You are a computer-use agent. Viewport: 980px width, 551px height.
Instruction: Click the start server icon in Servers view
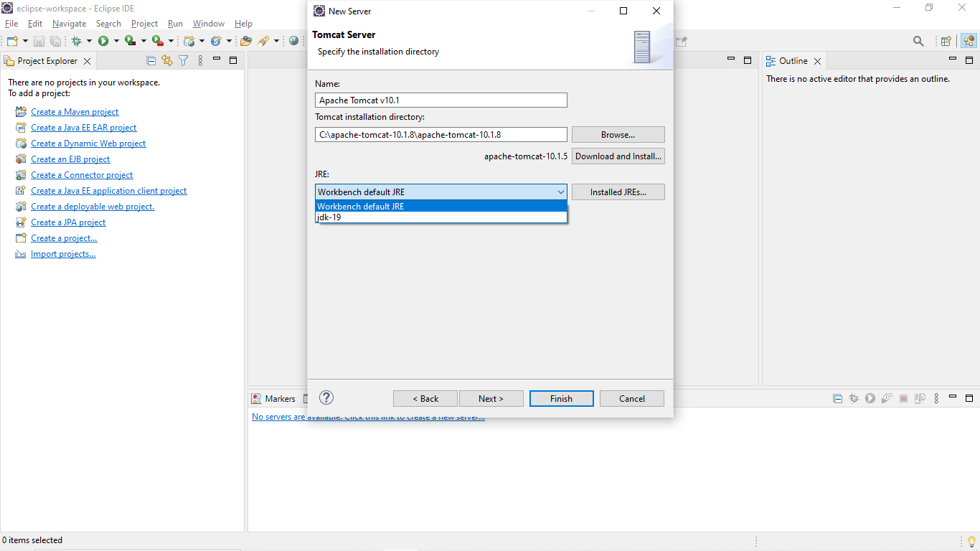(870, 398)
